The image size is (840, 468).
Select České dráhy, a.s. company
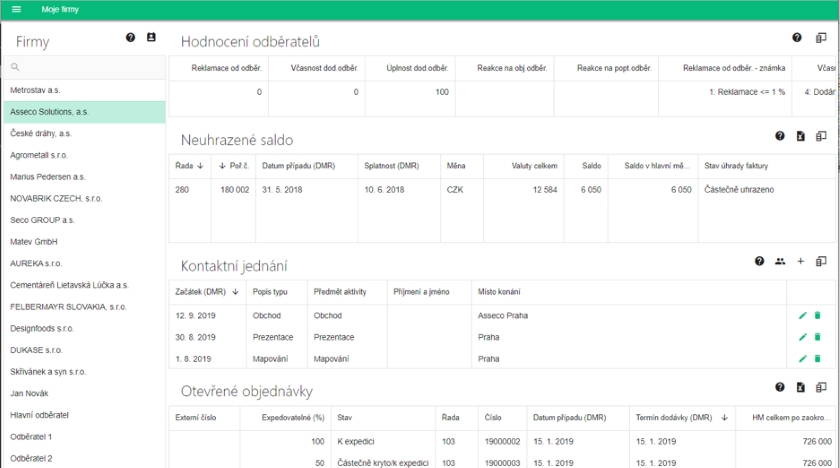coord(85,133)
